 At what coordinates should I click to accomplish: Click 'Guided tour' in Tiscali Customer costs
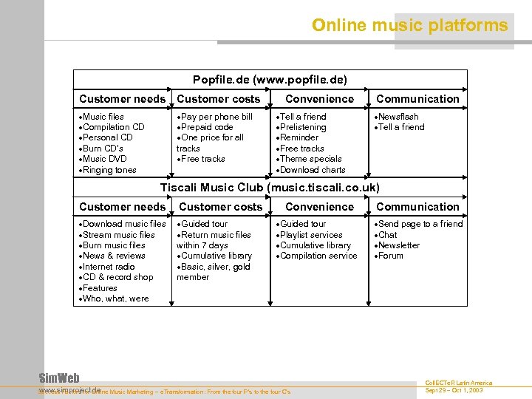pos(202,224)
